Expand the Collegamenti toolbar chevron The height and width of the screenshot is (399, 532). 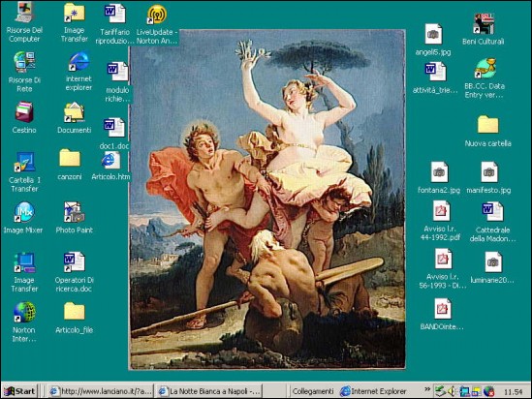tap(427, 388)
